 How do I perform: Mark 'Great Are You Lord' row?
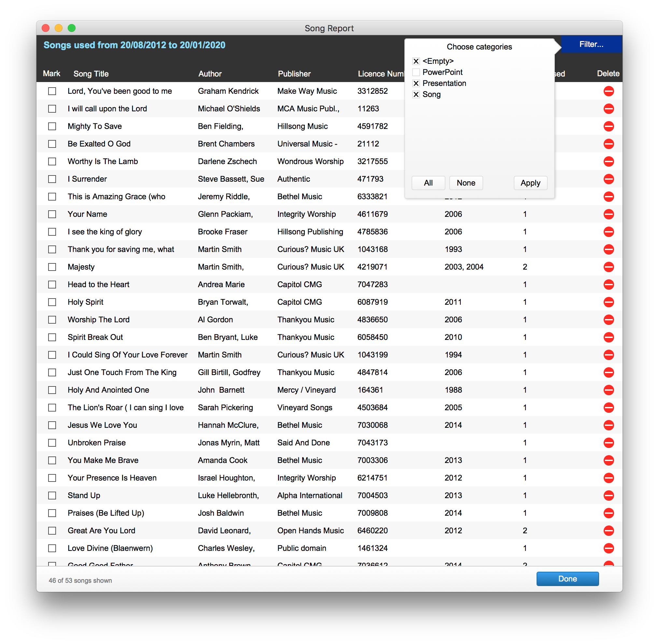(x=52, y=531)
